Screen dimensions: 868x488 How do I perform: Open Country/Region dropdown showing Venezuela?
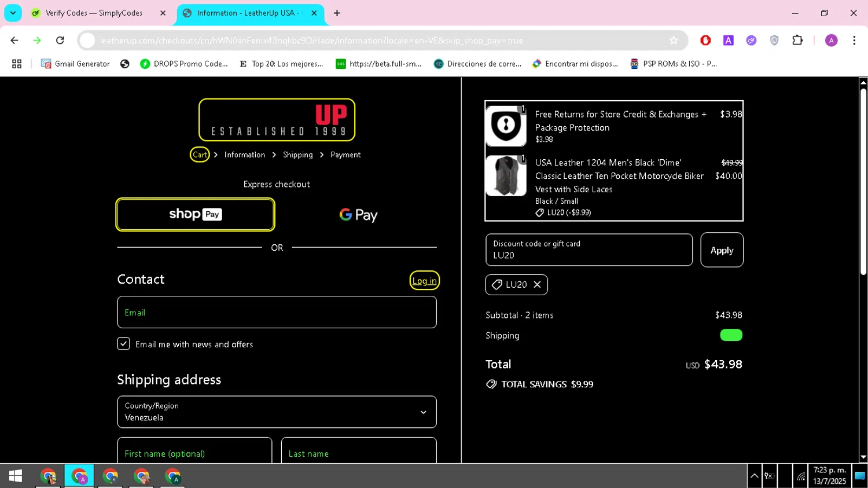[x=277, y=412]
